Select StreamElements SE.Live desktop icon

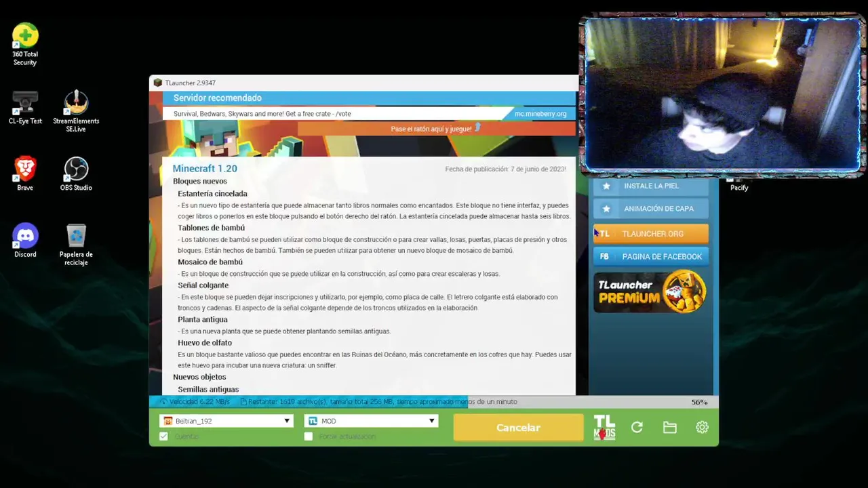(x=76, y=111)
